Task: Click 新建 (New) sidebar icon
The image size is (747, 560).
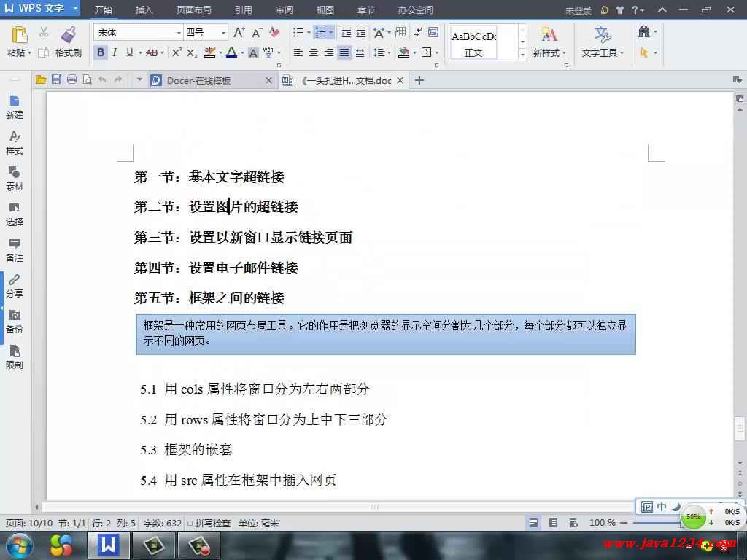Action: click(x=15, y=106)
